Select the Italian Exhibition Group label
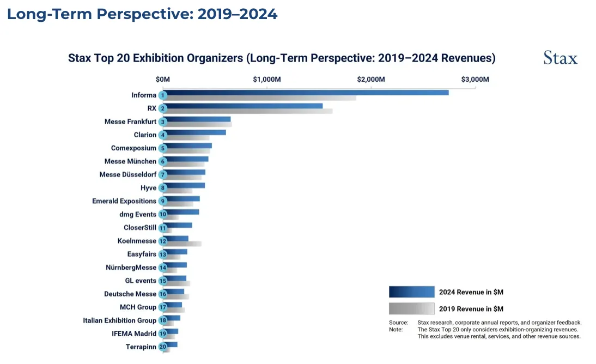This screenshot has height=364, width=596. coord(119,320)
